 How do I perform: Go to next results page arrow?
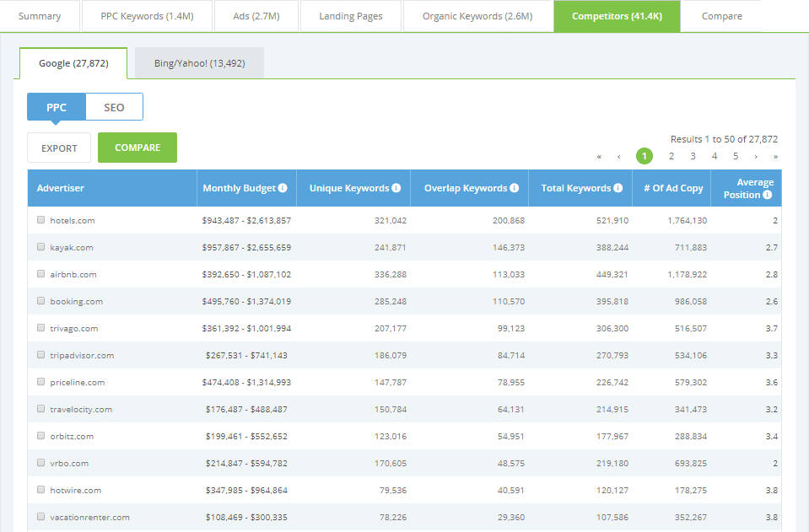click(x=756, y=156)
